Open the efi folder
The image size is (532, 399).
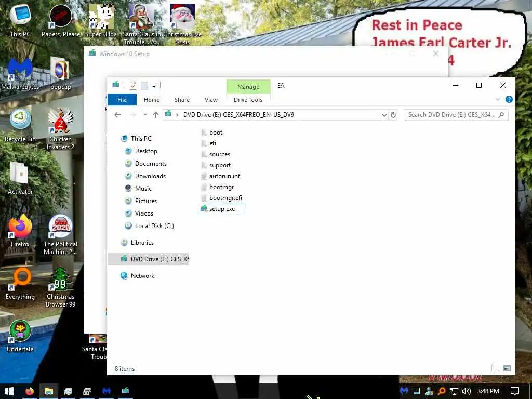tap(209, 143)
